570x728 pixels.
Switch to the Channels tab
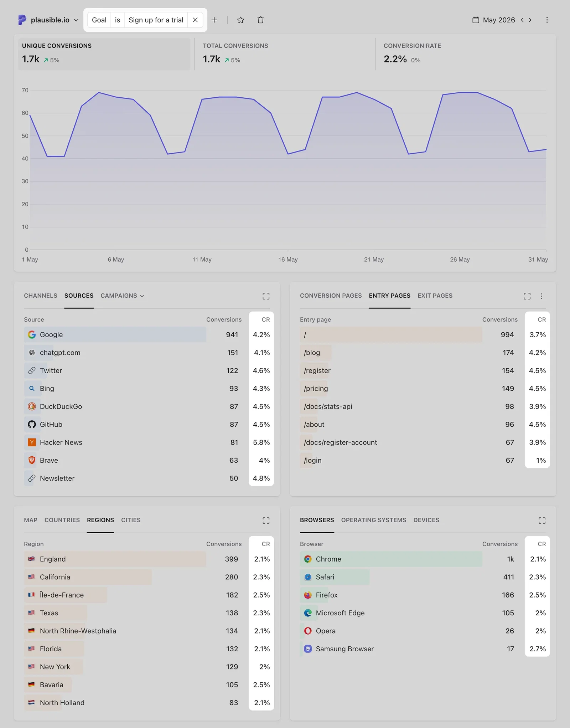(x=41, y=296)
